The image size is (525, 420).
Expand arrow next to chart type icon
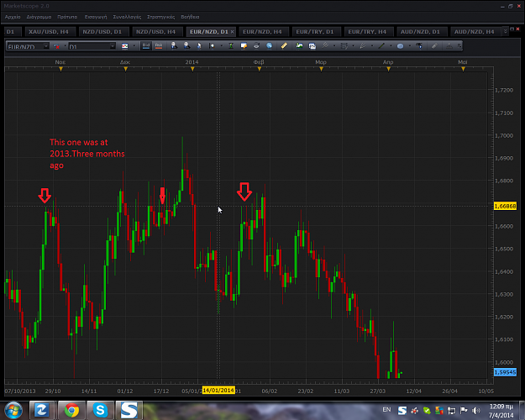134,45
